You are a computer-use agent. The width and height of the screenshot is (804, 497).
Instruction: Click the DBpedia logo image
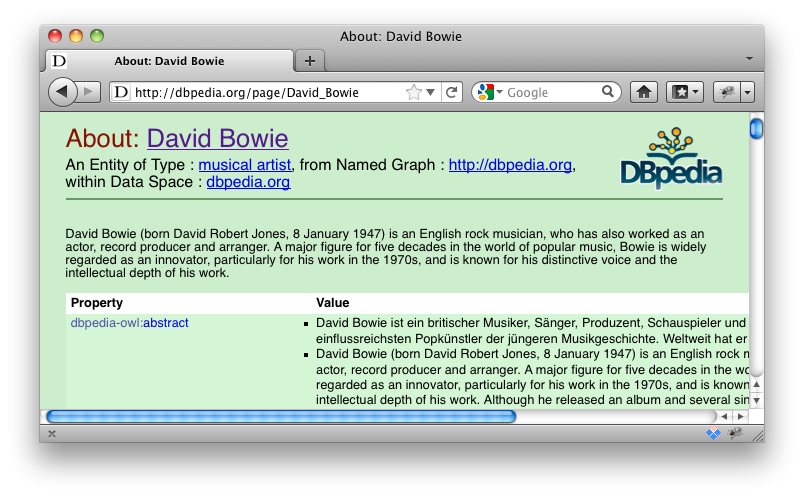tap(671, 158)
